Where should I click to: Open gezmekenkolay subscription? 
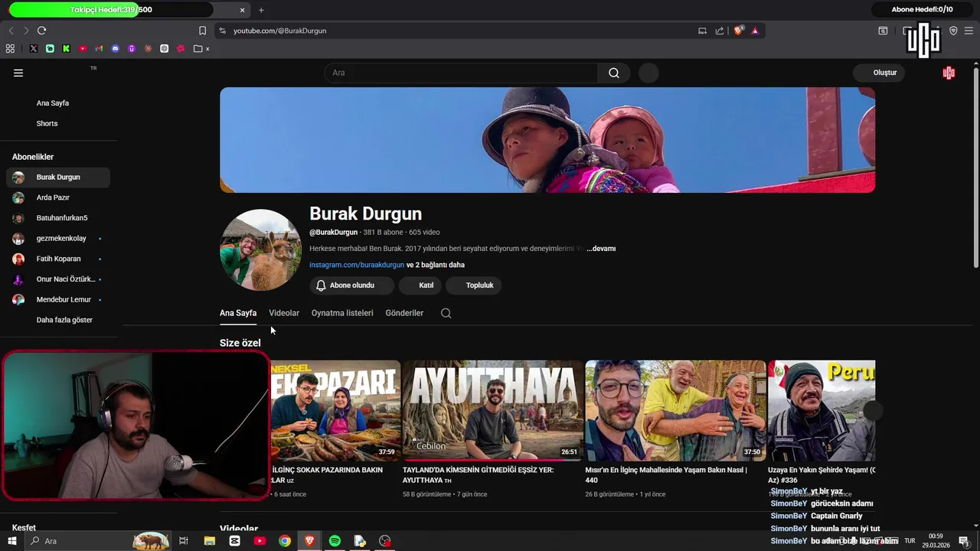pyautogui.click(x=58, y=238)
